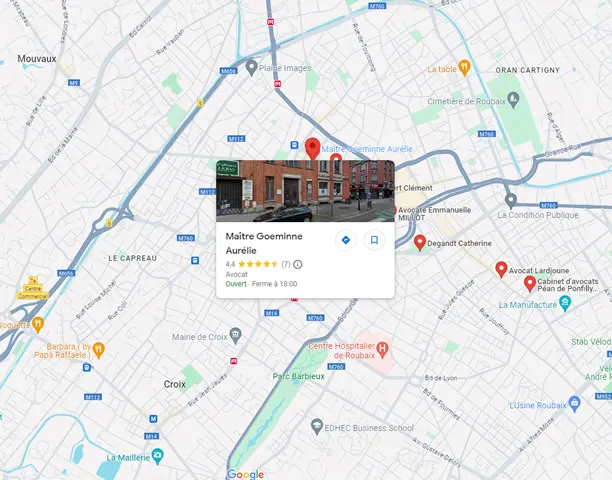Screen dimensions: 612x480
Task: Click the L'Usine Roubaix shopping icon
Action: pyautogui.click(x=574, y=404)
